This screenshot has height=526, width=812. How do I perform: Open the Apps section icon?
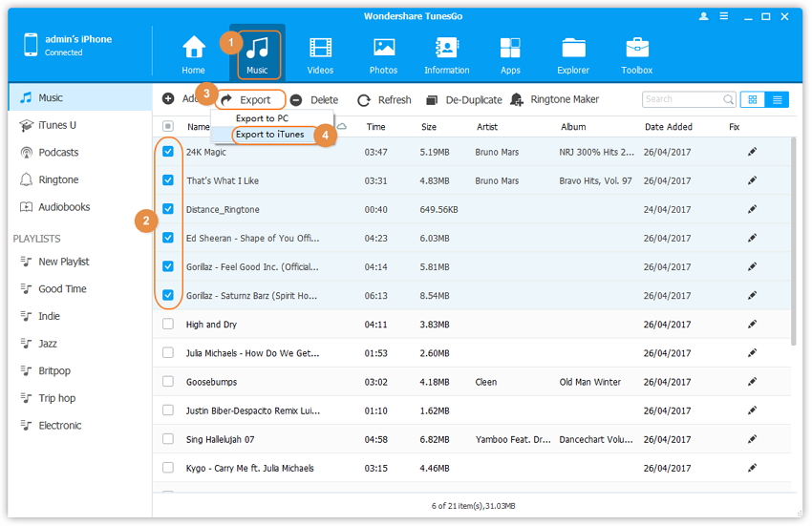tap(510, 48)
